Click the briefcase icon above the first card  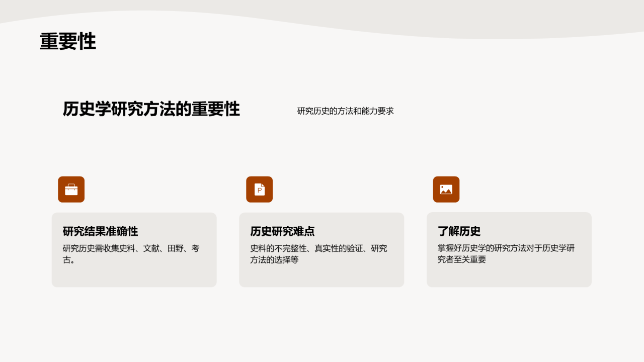(71, 190)
